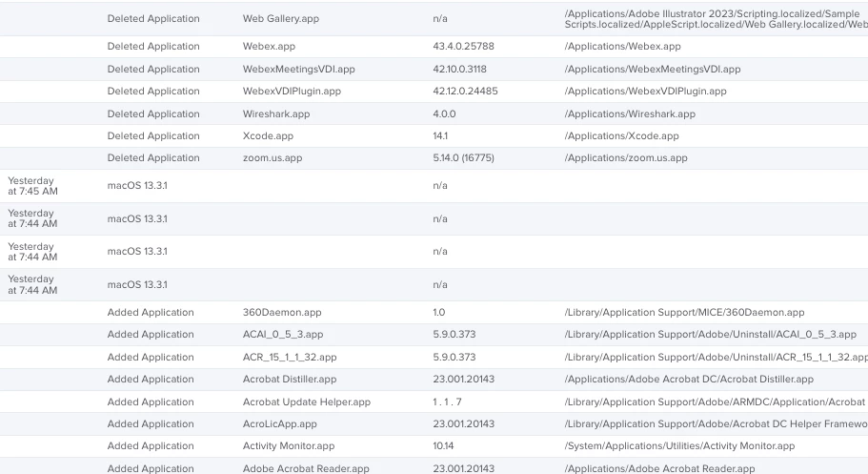The height and width of the screenshot is (474, 868).
Task: Select Xcode version 14.1
Action: click(x=440, y=136)
